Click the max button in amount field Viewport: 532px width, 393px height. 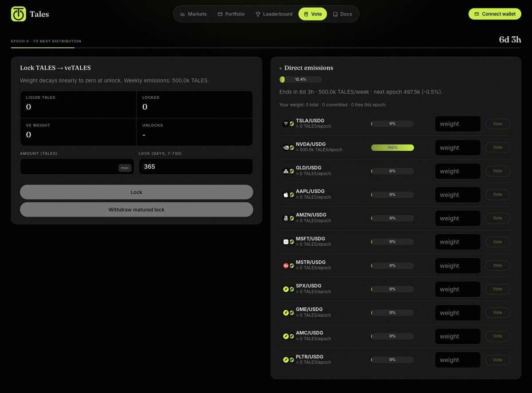[125, 168]
